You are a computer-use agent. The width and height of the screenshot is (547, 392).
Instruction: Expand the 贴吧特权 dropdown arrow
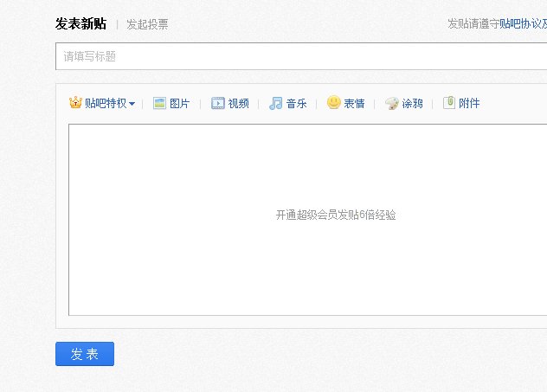[132, 104]
